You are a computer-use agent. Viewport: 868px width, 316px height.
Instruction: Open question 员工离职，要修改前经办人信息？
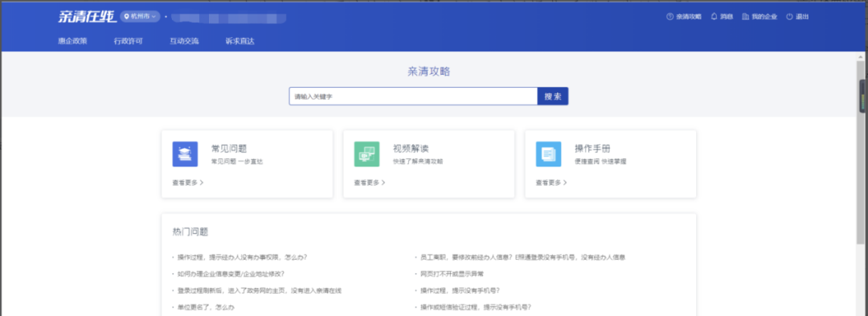[x=522, y=257]
